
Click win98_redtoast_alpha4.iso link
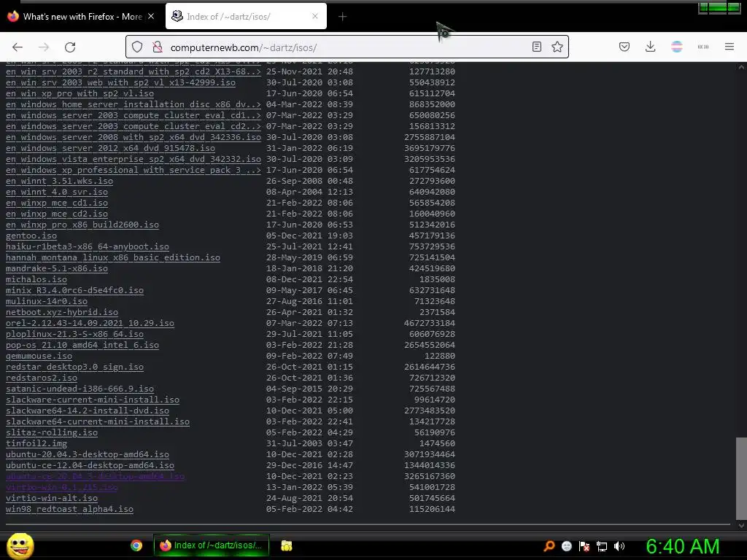tap(69, 510)
